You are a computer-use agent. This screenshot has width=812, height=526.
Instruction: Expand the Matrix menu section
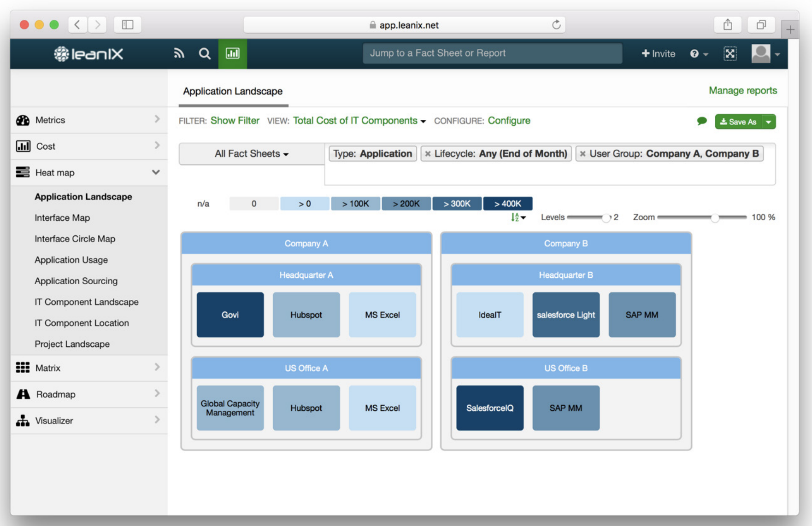[x=157, y=367]
